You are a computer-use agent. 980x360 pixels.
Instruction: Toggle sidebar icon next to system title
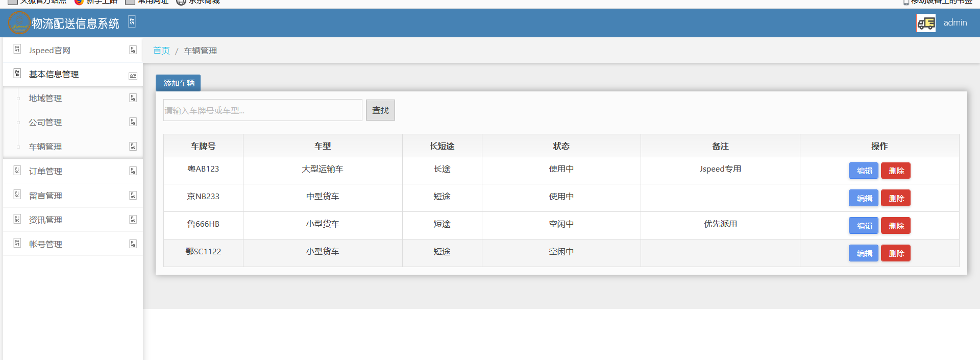132,22
